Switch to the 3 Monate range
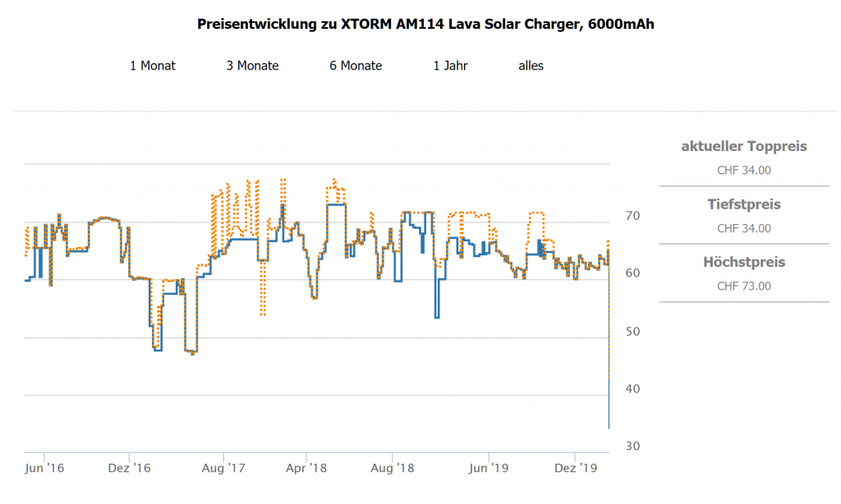Image resolution: width=841 pixels, height=504 pixels. [252, 66]
